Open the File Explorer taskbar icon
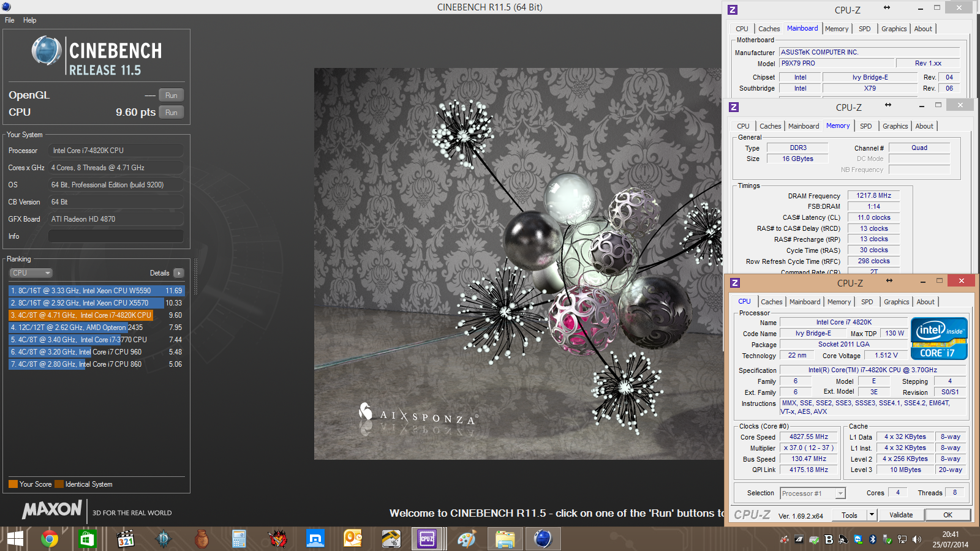The image size is (980, 551). (x=505, y=539)
